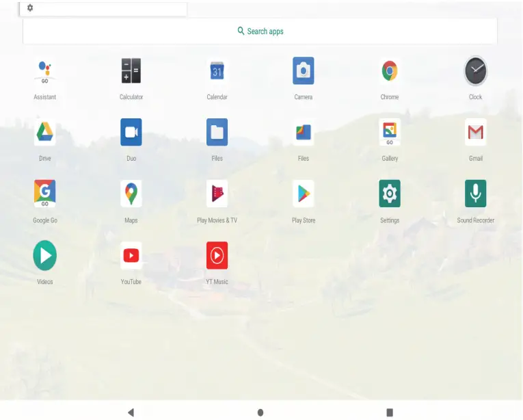Screen dimensions: 523x420
Task: Launch Play Movies & TV
Action: click(217, 194)
